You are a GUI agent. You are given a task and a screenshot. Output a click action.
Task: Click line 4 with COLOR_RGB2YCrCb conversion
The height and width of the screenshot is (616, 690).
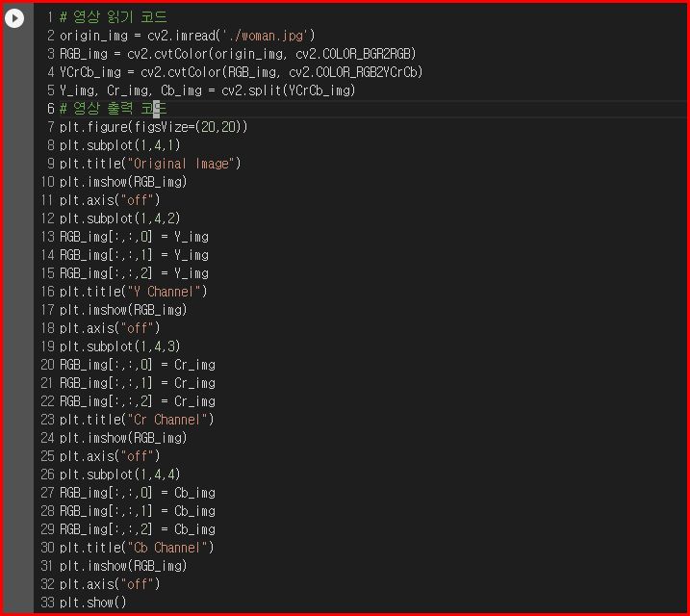[x=242, y=72]
